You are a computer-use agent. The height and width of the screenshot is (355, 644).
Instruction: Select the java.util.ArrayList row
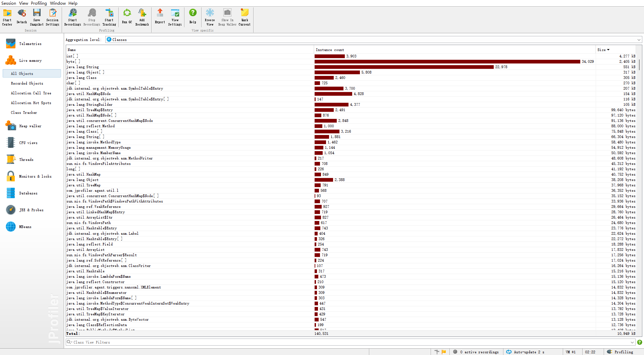[351, 250]
